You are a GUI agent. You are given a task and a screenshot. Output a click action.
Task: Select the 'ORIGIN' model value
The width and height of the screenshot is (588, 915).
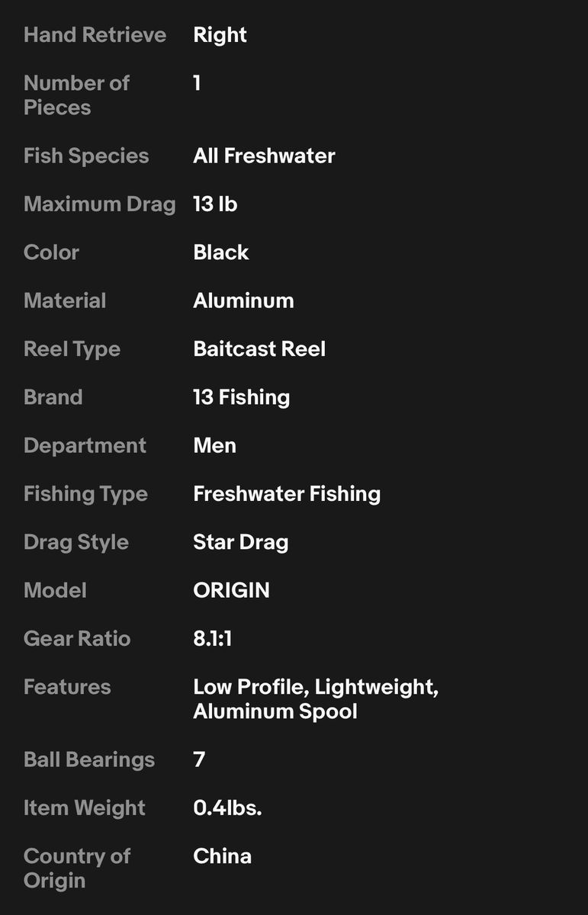231,590
